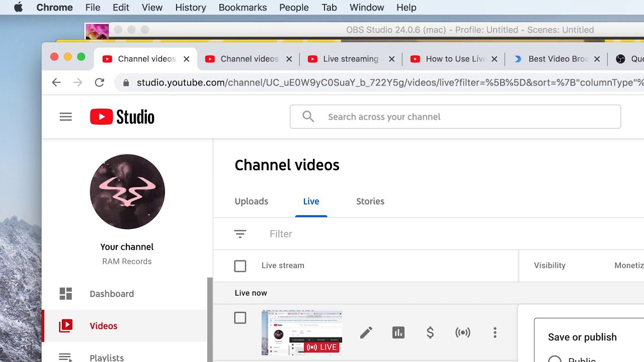644x362 pixels.
Task: Open the Help menu
Action: 407,8
